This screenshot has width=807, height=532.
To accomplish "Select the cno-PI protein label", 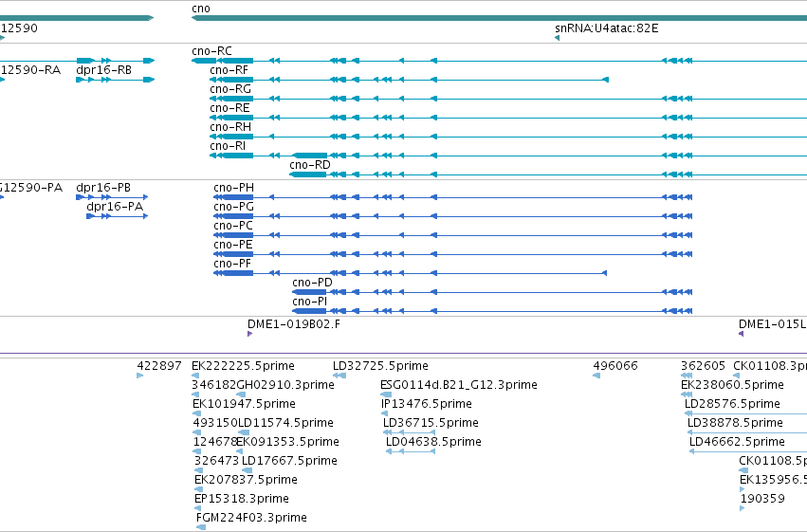I will (309, 302).
